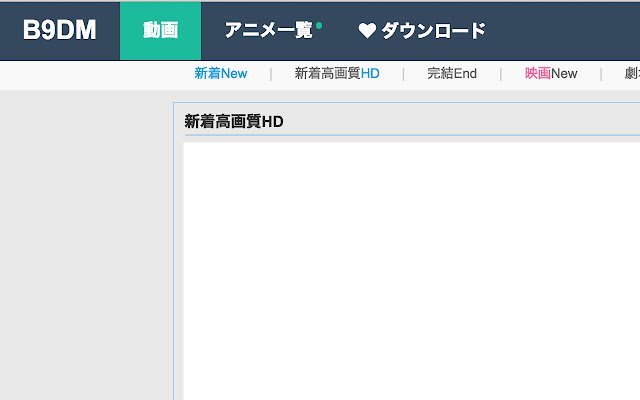Open the 映画New link

[551, 73]
